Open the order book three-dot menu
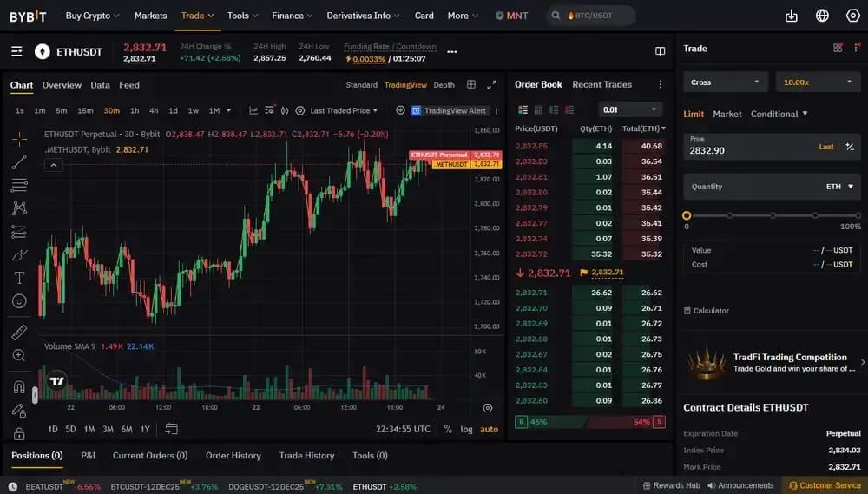868x494 pixels. tap(660, 84)
